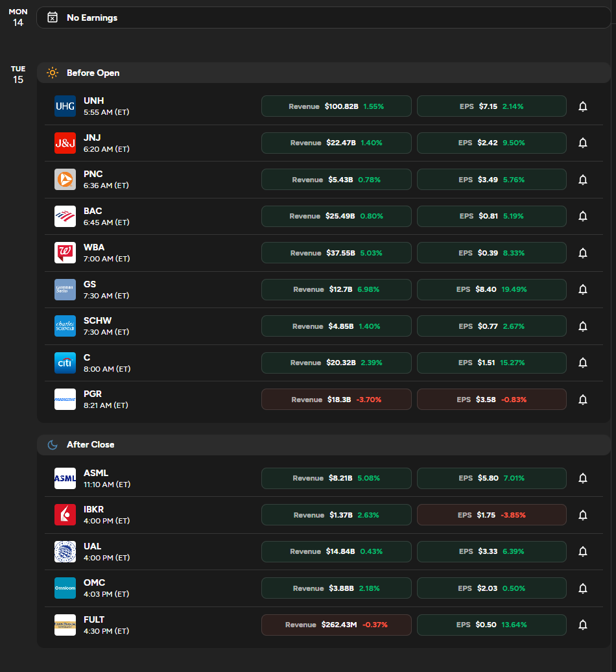Click the No Earnings banner text
616x672 pixels.
92,18
